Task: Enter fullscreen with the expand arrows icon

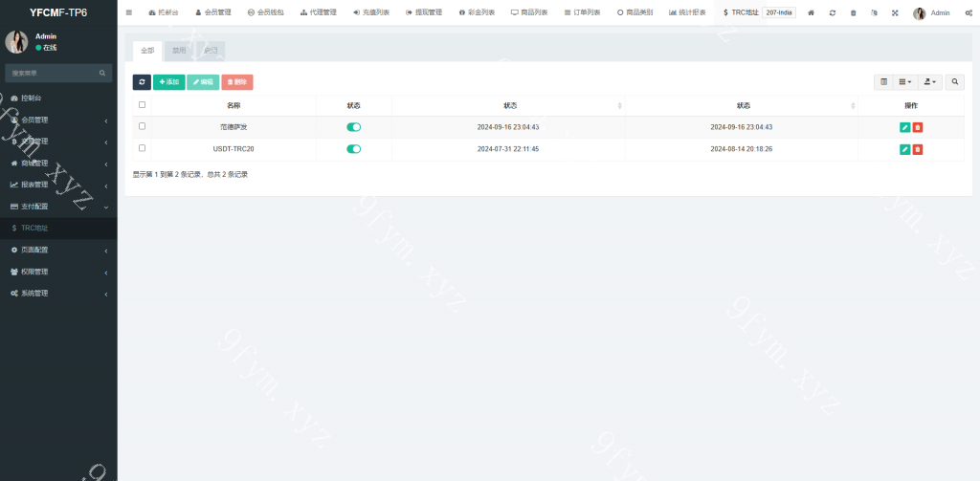Action: 895,12
